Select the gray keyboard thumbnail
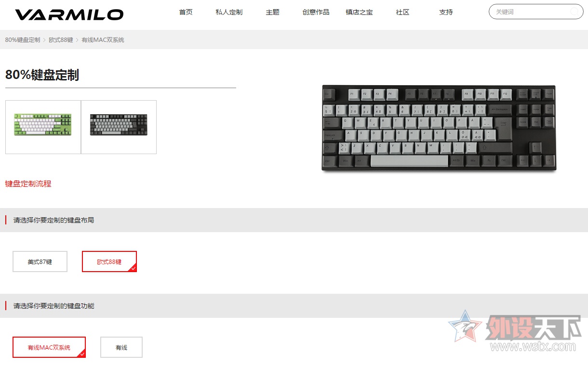 (x=119, y=127)
